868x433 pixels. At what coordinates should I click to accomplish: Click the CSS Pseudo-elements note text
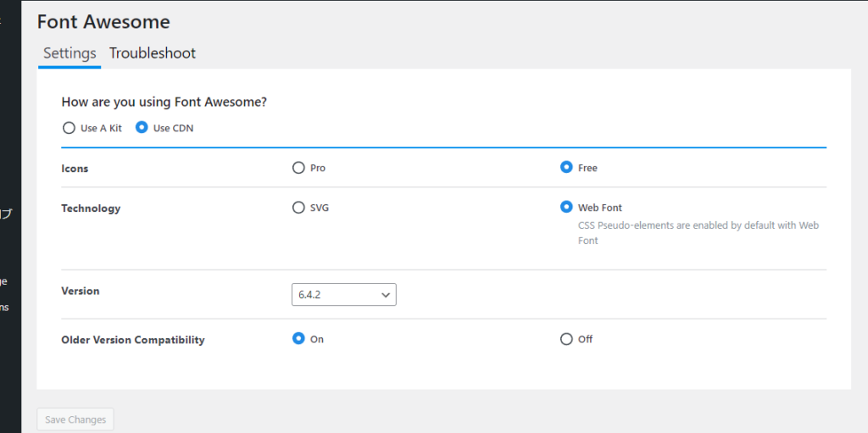pyautogui.click(x=698, y=233)
